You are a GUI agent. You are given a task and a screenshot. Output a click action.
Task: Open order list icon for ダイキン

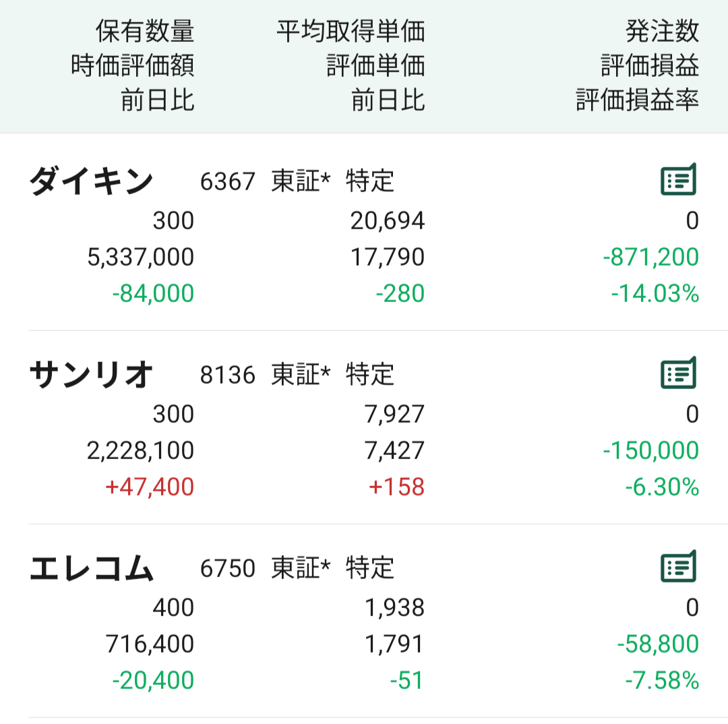pos(677,180)
